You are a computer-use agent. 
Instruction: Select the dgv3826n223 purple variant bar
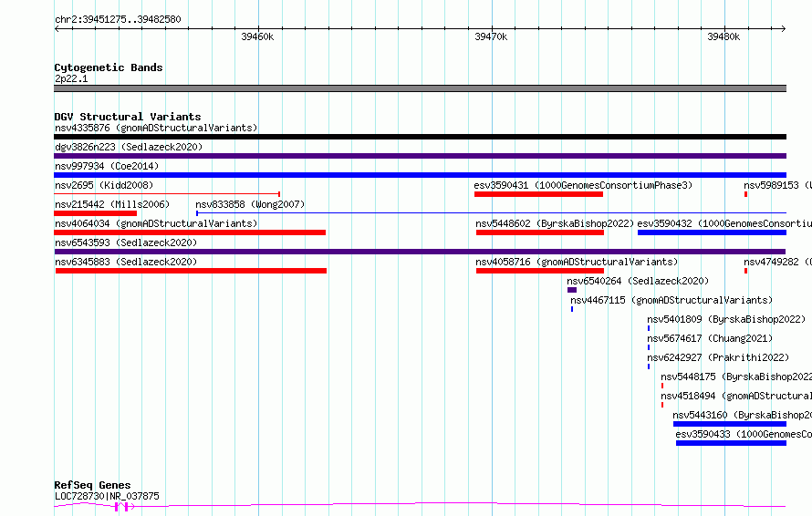tap(420, 156)
